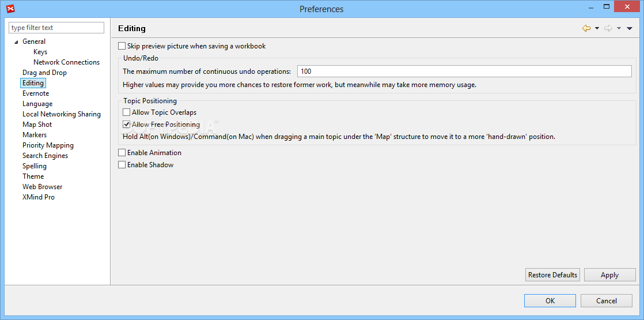644x320 pixels.
Task: Select Priority Mapping page
Action: tap(48, 145)
